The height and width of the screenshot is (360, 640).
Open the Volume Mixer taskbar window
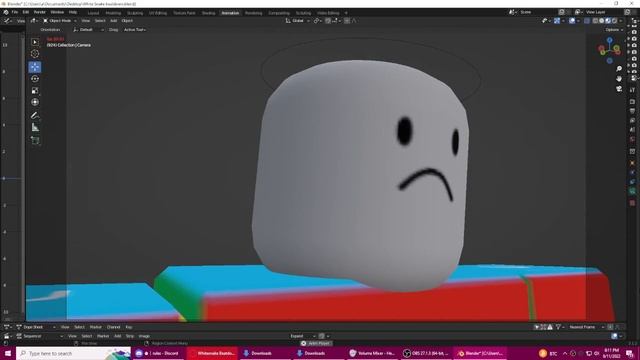point(373,353)
